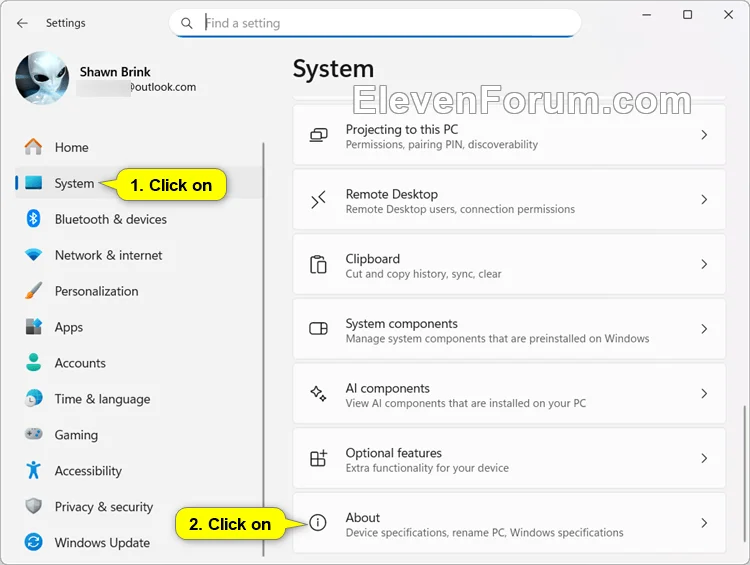750x565 pixels.
Task: Click the Settings window title text
Action: pyautogui.click(x=66, y=23)
